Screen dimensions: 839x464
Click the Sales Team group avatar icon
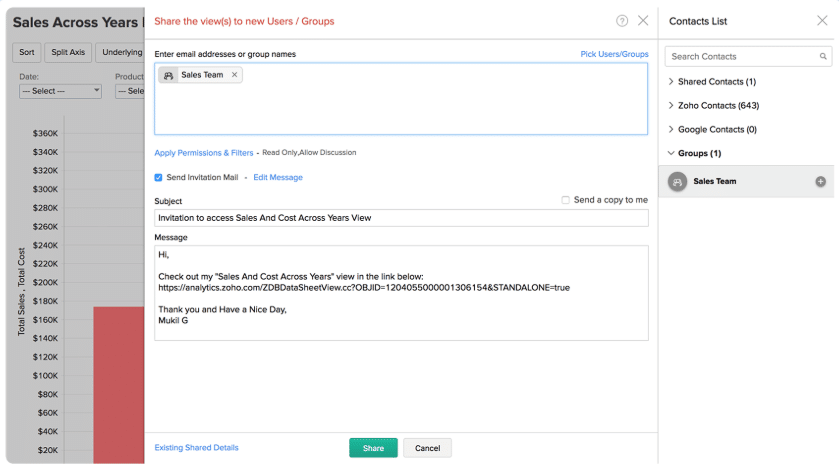677,181
